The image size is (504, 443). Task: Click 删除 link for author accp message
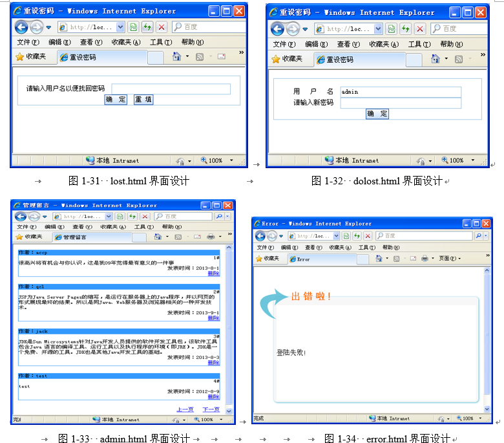point(213,273)
